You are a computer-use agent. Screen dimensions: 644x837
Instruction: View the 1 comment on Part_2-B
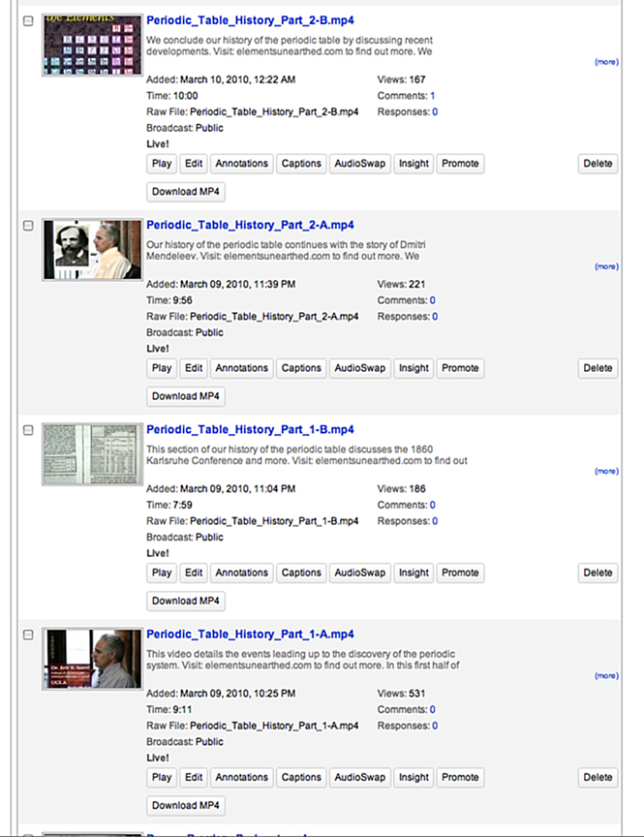[432, 96]
